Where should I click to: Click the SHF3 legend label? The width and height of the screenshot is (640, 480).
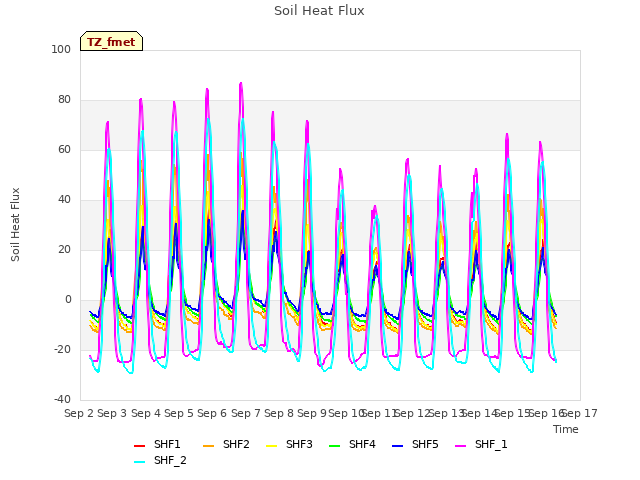coord(299,444)
